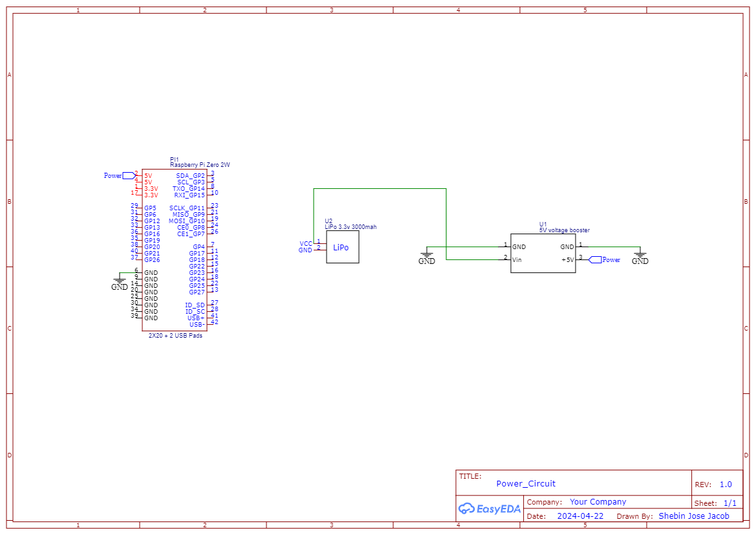Screen dimensions: 756x535
Task: Click the U2 designator label
Action: 329,221
